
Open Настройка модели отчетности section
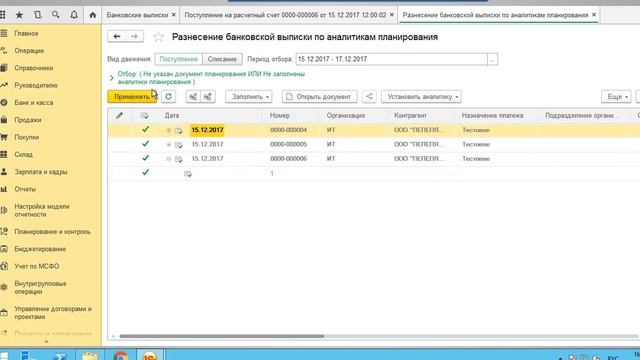tap(42, 210)
